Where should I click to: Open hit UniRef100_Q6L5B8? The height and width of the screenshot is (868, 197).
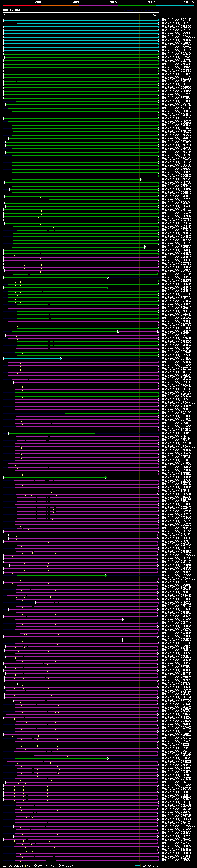click(177, 481)
